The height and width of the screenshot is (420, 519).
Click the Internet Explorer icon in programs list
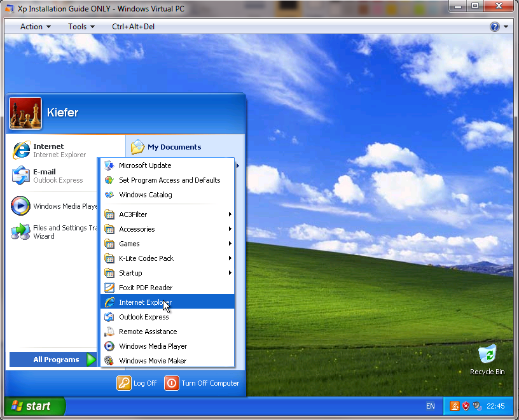click(109, 302)
